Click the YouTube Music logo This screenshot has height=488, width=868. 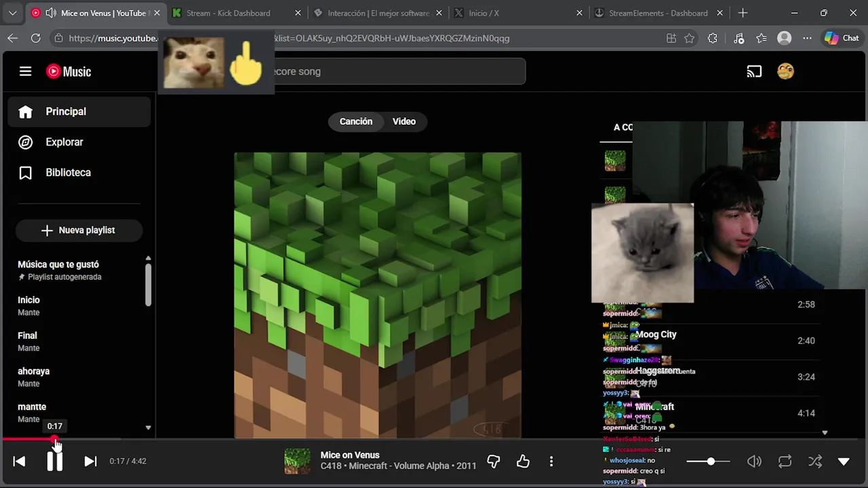tap(68, 71)
